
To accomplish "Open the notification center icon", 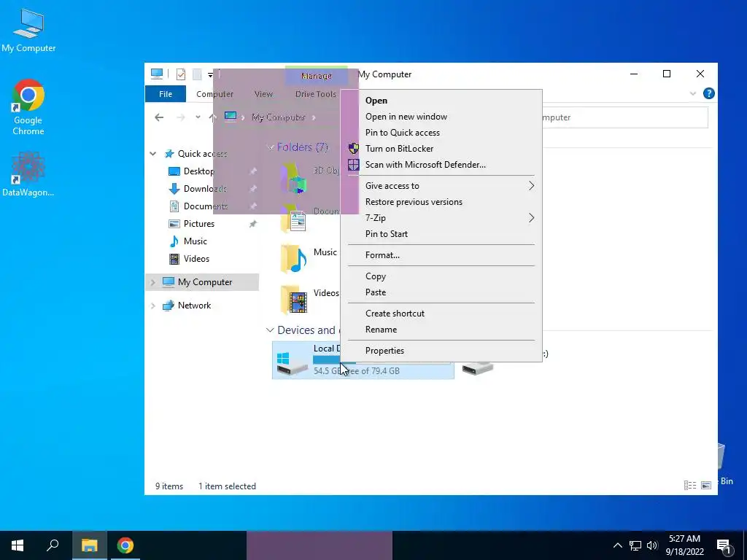I will (724, 545).
